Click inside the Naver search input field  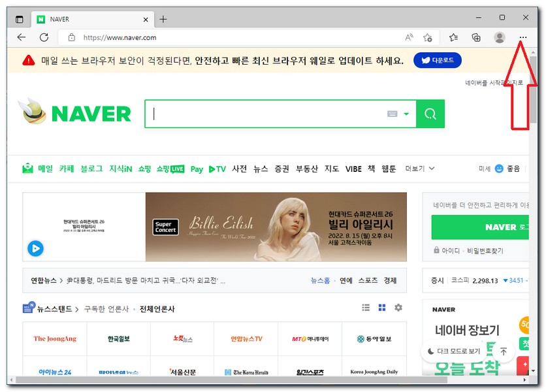[x=261, y=113]
